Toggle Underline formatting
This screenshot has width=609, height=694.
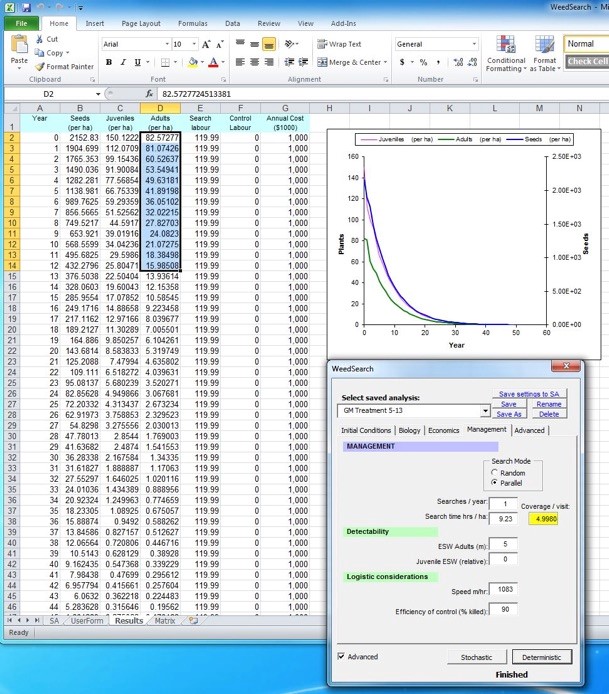138,62
